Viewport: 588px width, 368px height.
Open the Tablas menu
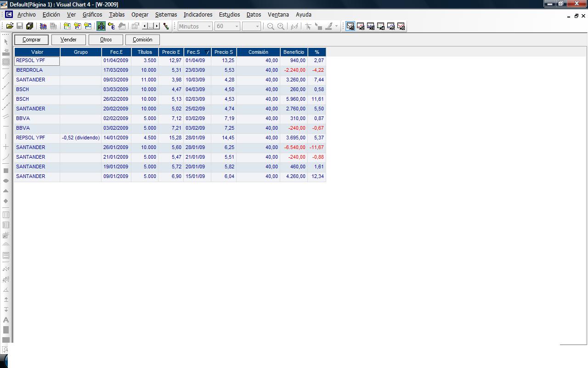tap(117, 14)
